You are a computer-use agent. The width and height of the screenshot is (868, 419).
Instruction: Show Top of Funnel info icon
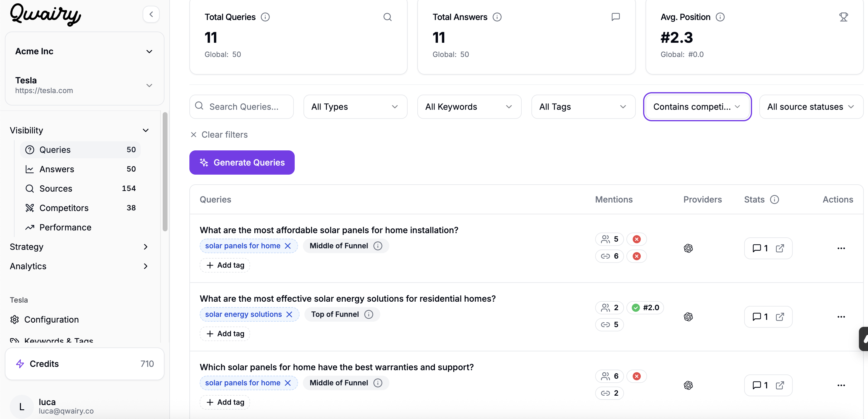pos(369,314)
